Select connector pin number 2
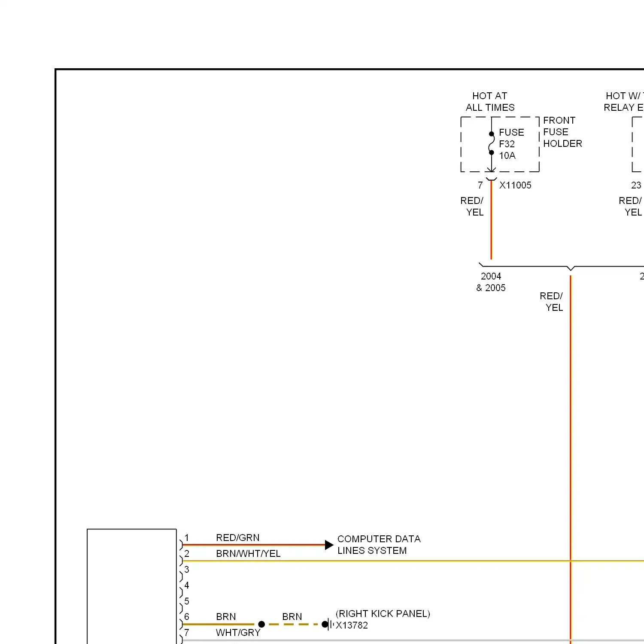This screenshot has height=644, width=644. (187, 553)
